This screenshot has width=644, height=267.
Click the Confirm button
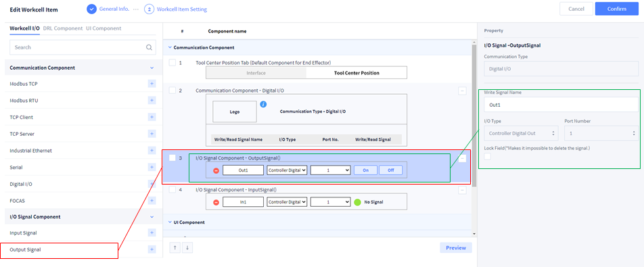pyautogui.click(x=616, y=9)
